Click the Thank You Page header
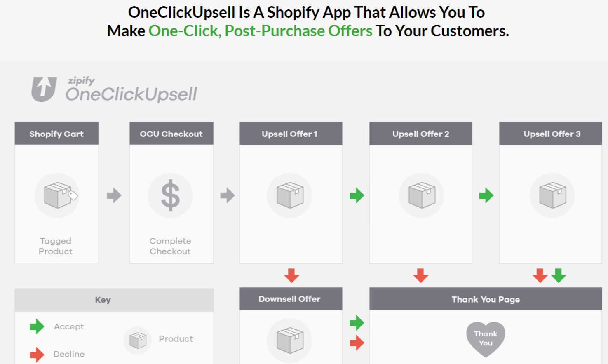 (486, 299)
